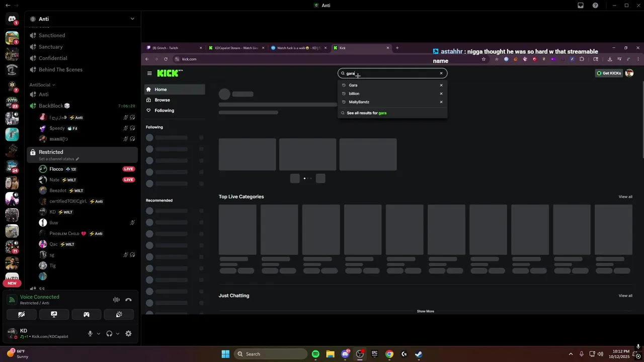This screenshot has height=362, width=644.
Task: Reload the kick.com page
Action: coord(166,59)
